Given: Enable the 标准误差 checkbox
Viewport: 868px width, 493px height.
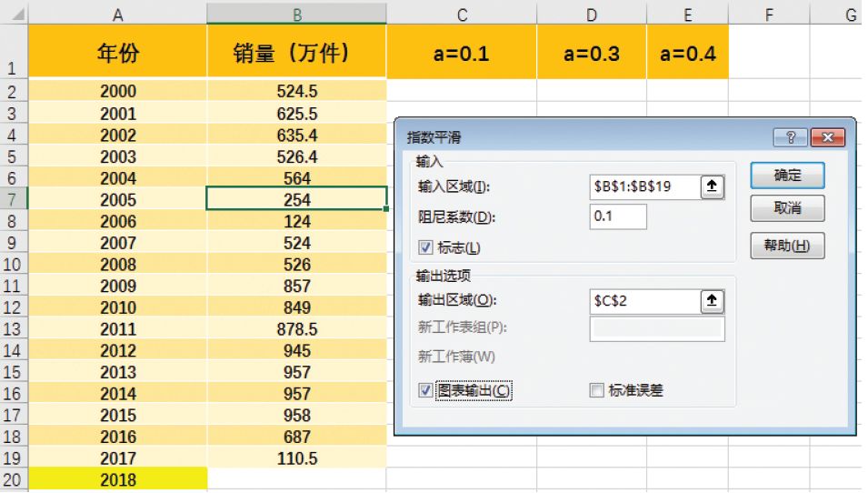Looking at the screenshot, I should pyautogui.click(x=596, y=390).
